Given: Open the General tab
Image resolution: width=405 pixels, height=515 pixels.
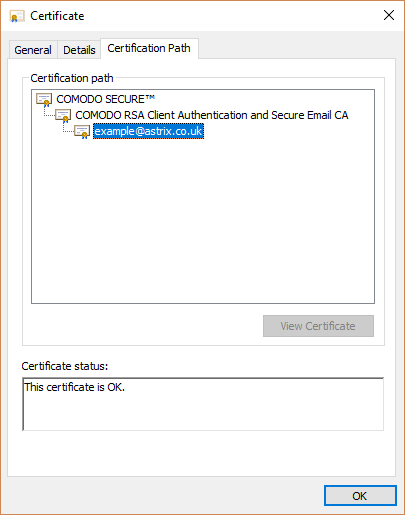Looking at the screenshot, I should [x=33, y=50].
